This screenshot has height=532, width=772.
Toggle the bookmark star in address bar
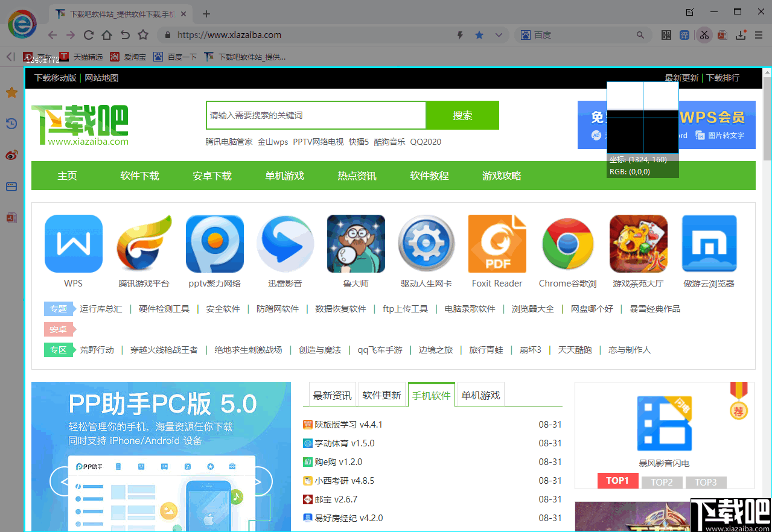(x=479, y=35)
